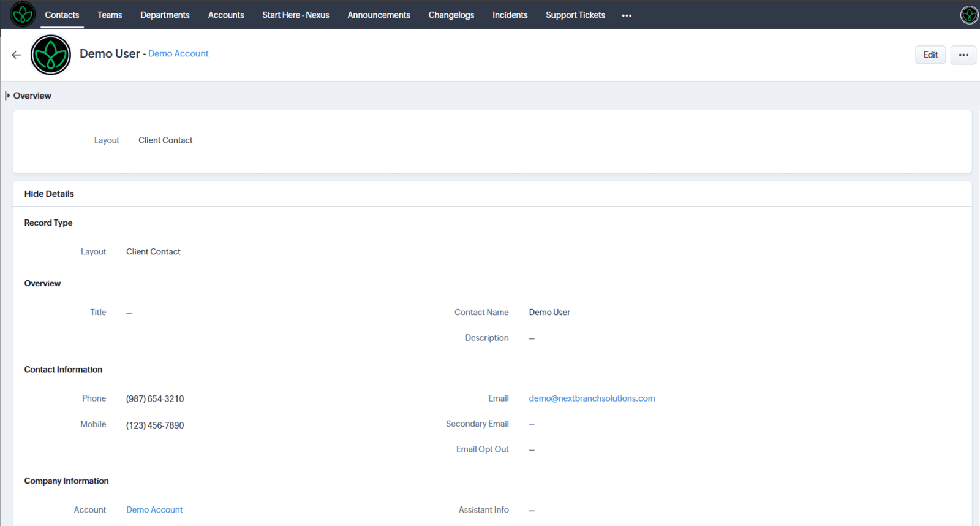Expand the Overview side panel
980x526 pixels.
tap(7, 96)
